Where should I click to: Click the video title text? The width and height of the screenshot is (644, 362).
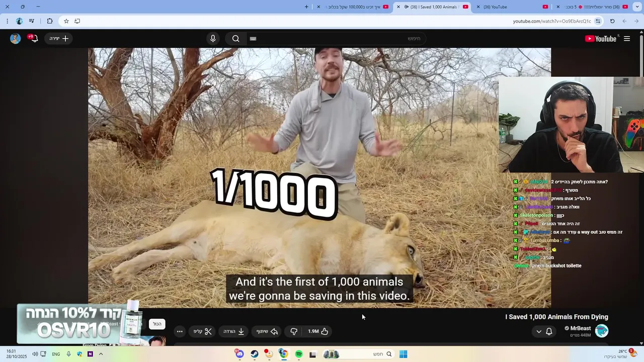(x=556, y=317)
